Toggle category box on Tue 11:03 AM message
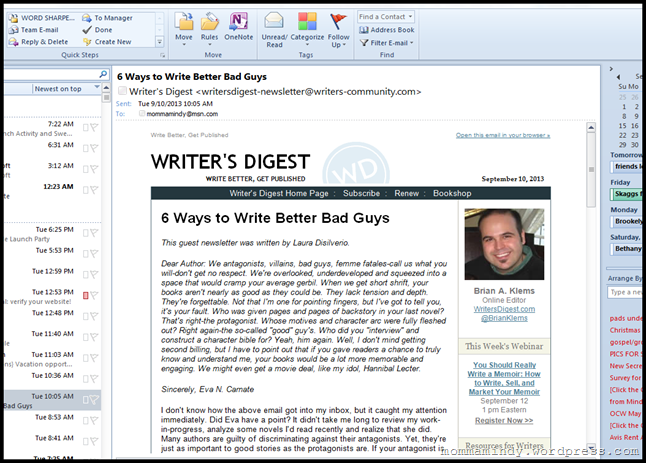Viewport: 646px width, 463px height. tap(86, 358)
